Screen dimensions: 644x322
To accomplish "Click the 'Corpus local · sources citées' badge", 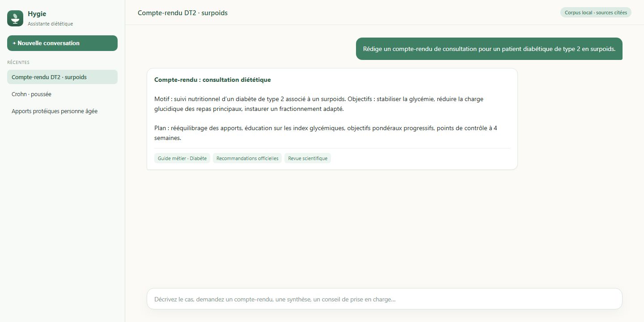I will (596, 13).
